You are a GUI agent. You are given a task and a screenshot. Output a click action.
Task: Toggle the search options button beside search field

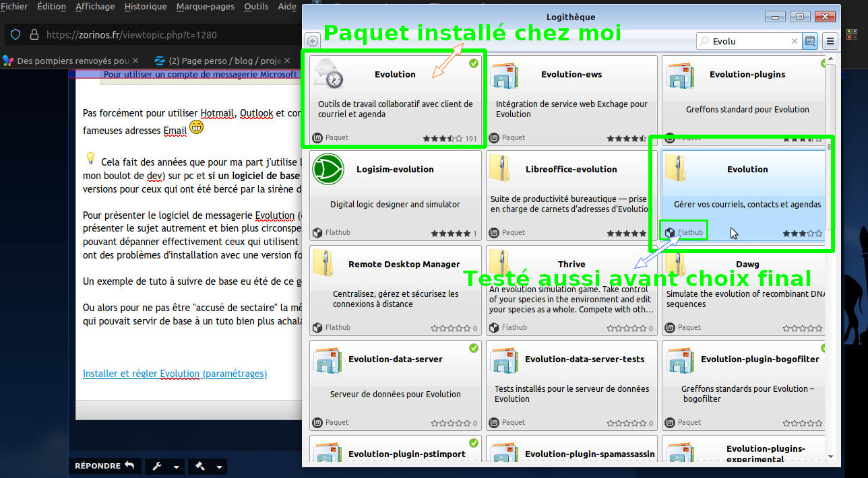(810, 41)
